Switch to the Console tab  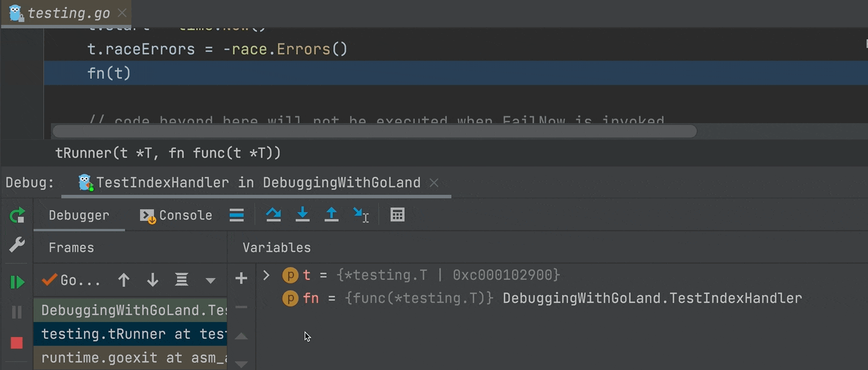coord(176,215)
